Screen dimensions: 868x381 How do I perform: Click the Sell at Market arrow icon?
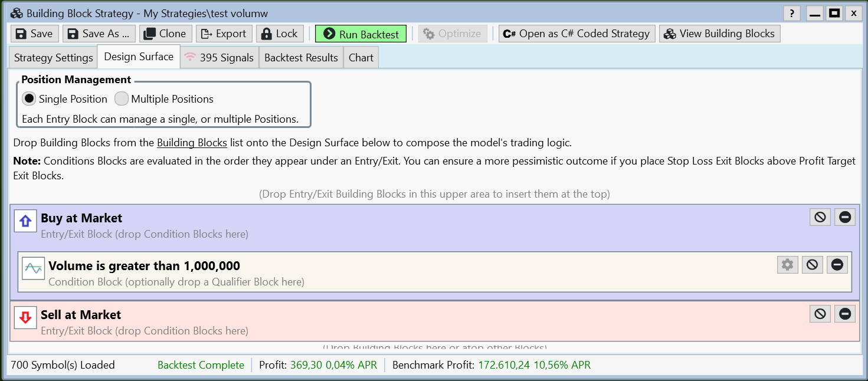25,318
